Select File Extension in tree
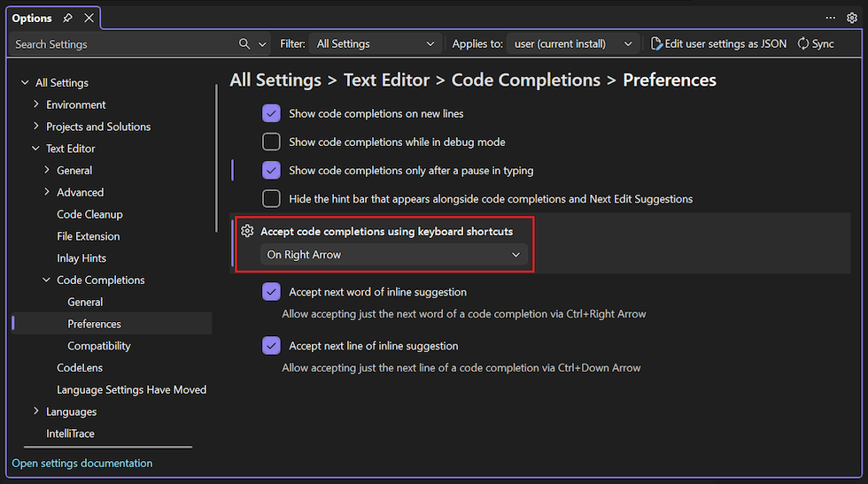 click(88, 236)
